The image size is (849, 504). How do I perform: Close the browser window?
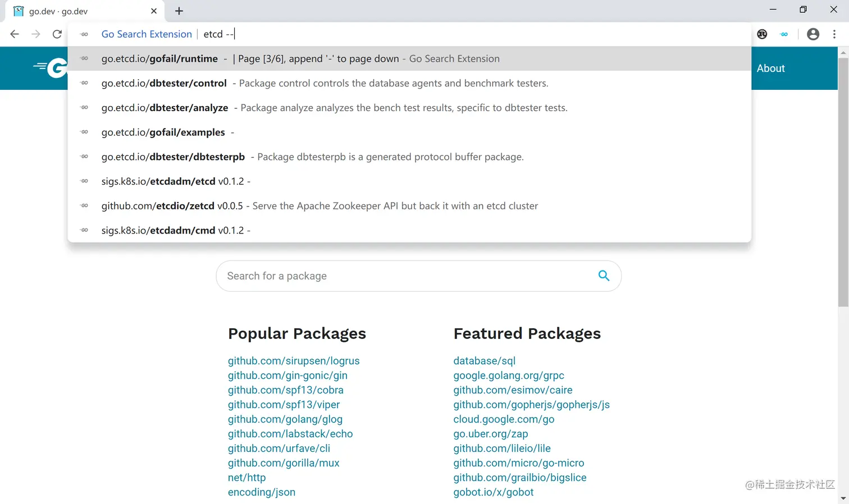click(834, 10)
